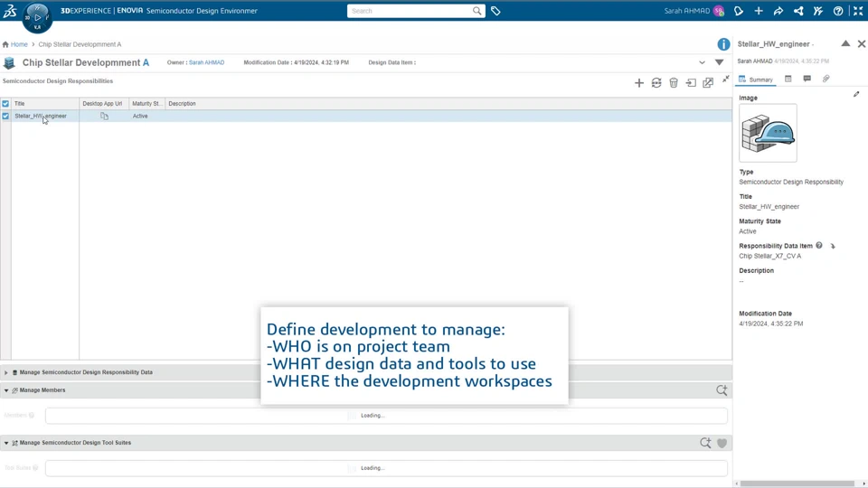The height and width of the screenshot is (488, 868).
Task: Open the comments speech bubble tab icon
Action: (807, 79)
